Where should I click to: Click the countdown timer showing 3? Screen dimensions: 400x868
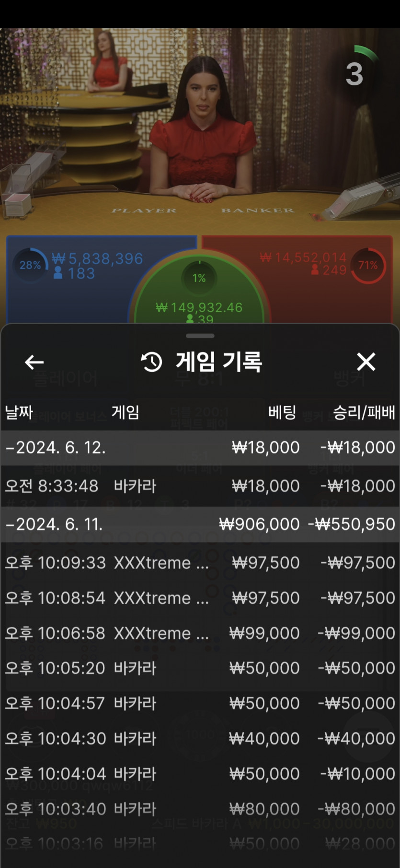pos(354,74)
